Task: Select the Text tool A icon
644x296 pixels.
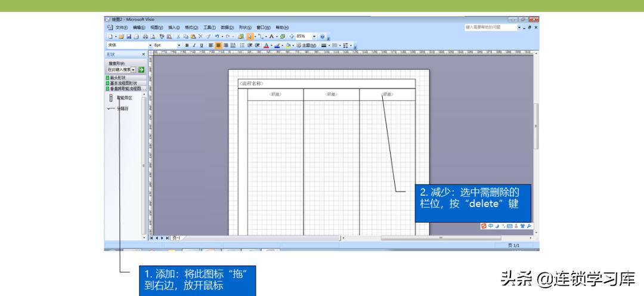Action: click(271, 36)
